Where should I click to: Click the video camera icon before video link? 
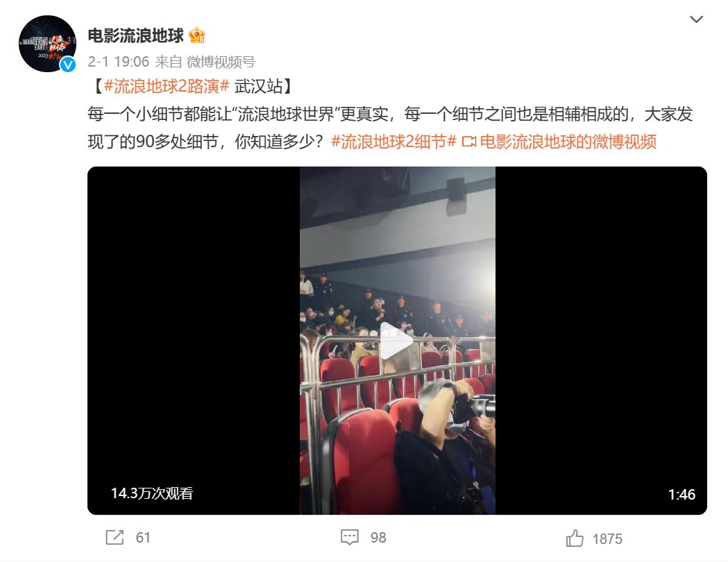[x=469, y=142]
